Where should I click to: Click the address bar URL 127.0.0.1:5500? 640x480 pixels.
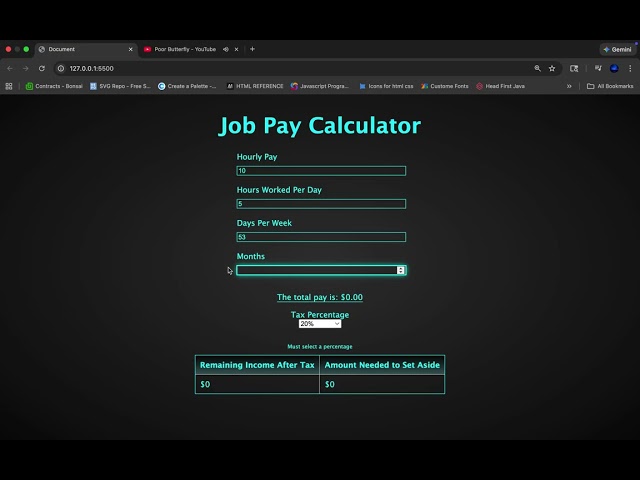pos(91,69)
